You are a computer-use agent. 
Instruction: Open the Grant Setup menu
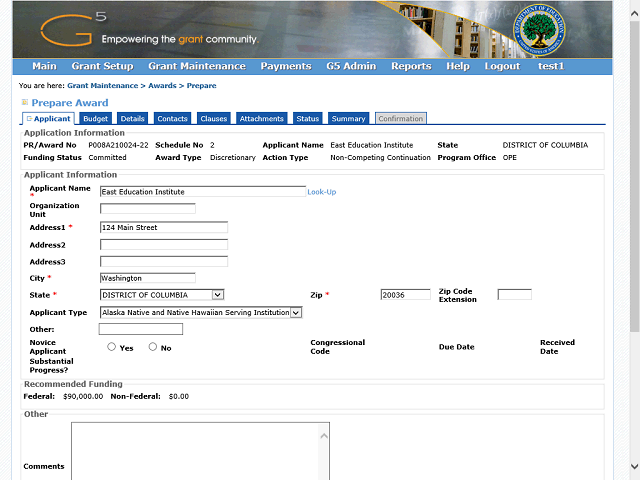coord(102,66)
